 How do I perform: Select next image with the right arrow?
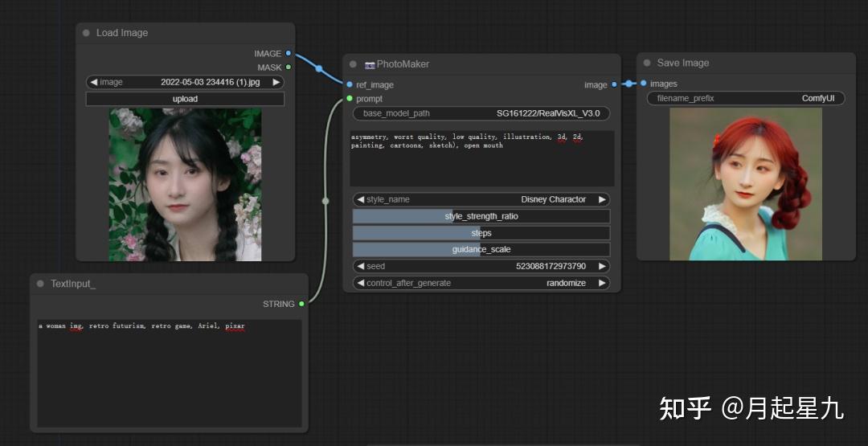pos(276,82)
